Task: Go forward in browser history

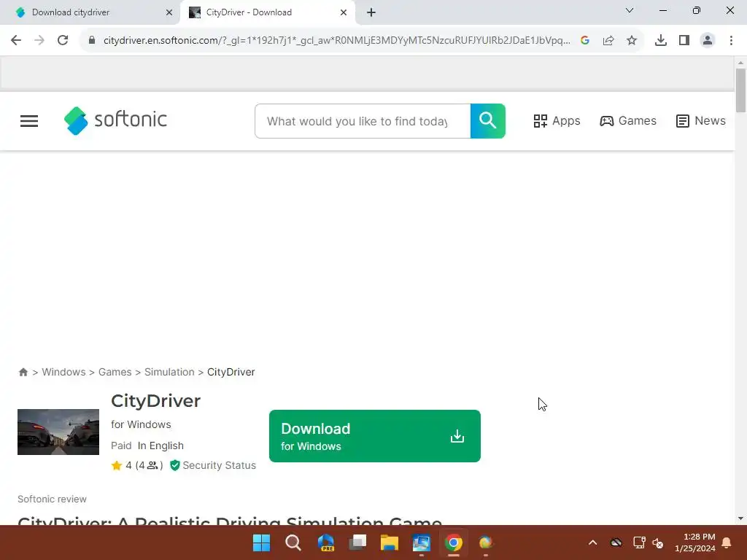Action: tap(39, 40)
